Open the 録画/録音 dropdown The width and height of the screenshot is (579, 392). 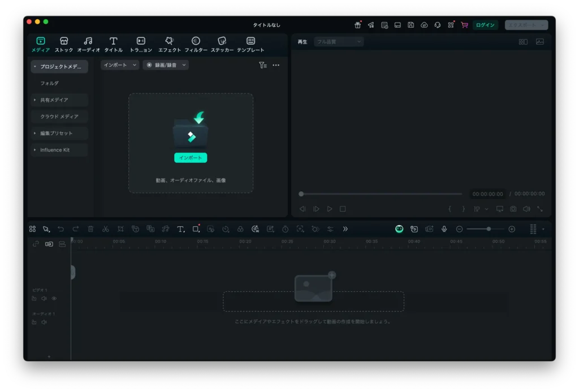(166, 65)
